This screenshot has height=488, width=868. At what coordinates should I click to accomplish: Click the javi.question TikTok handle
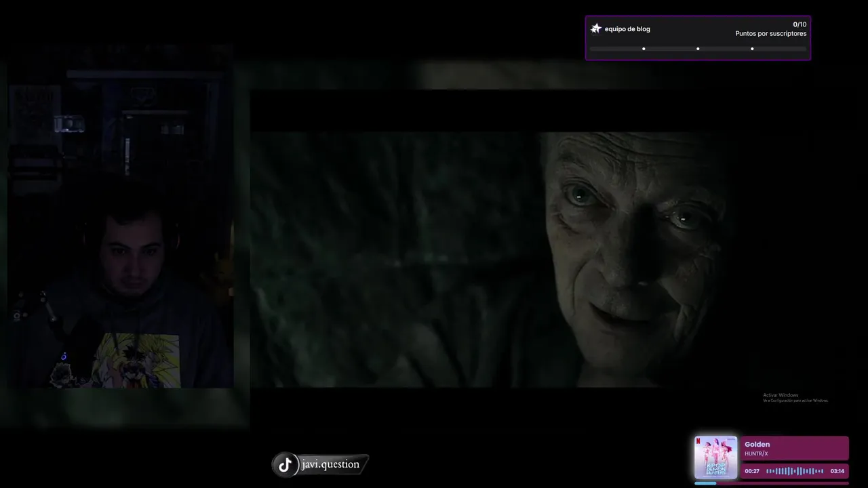330,464
